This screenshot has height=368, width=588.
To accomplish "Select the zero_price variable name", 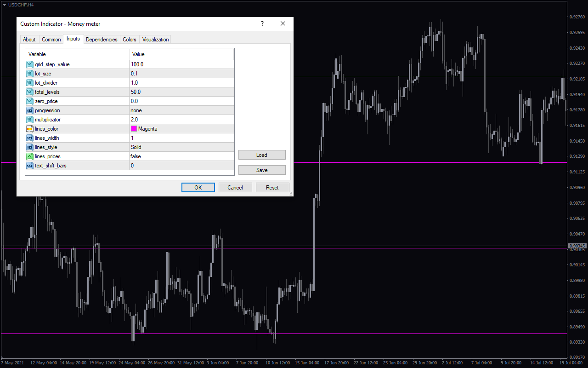I will 46,101.
